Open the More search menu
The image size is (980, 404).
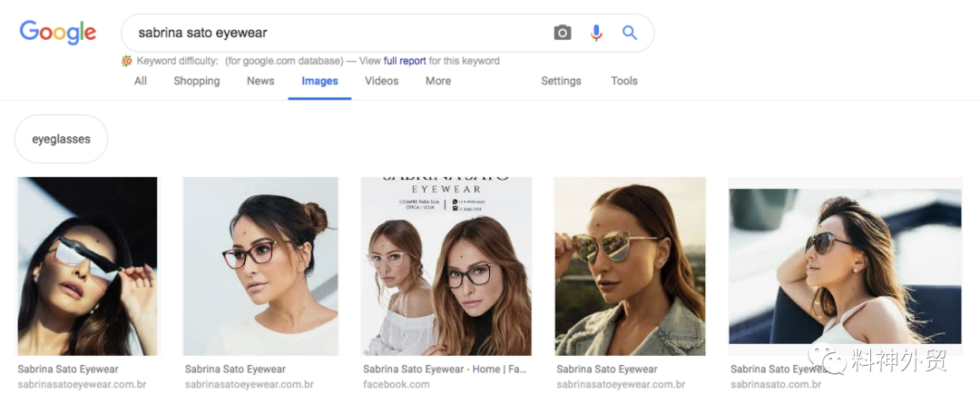tap(438, 81)
